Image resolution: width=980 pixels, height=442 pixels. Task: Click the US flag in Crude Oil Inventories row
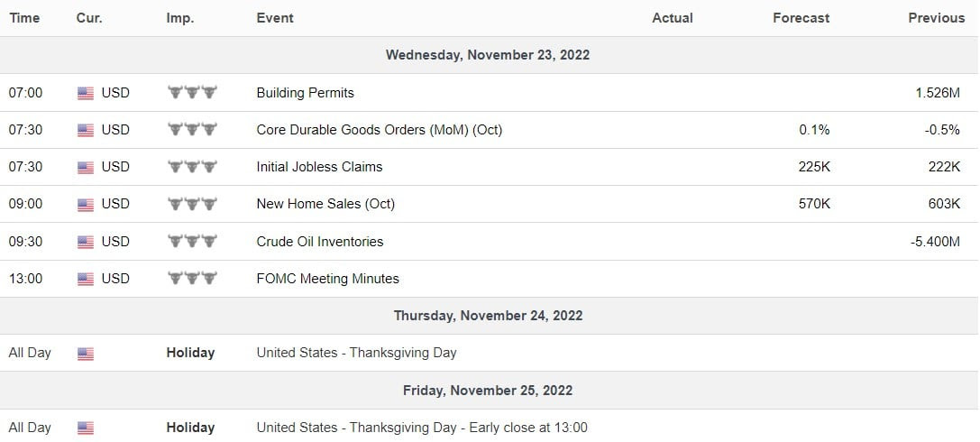coord(86,242)
